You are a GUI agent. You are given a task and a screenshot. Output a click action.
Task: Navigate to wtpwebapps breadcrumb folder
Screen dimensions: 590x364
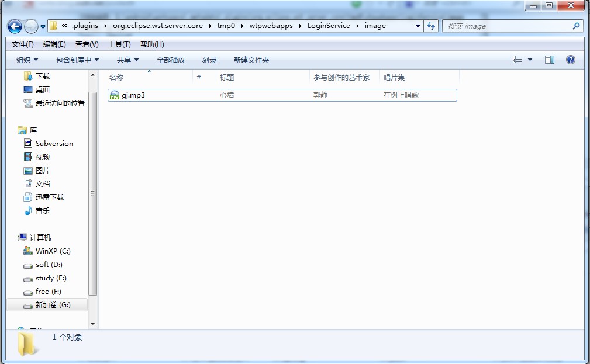point(271,26)
